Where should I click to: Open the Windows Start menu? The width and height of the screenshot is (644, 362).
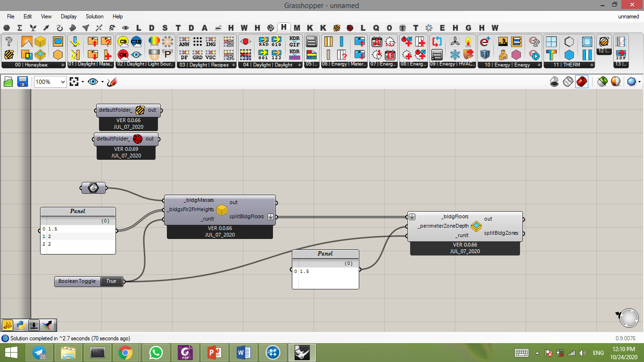[11, 353]
